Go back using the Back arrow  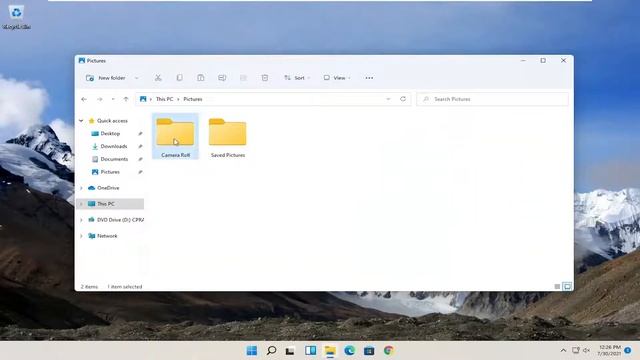click(x=84, y=99)
